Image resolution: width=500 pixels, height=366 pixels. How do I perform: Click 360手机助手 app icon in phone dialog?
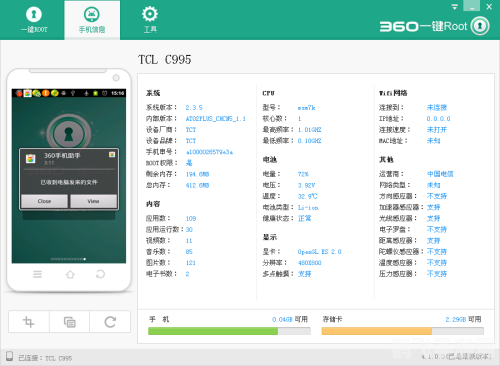tap(31, 159)
